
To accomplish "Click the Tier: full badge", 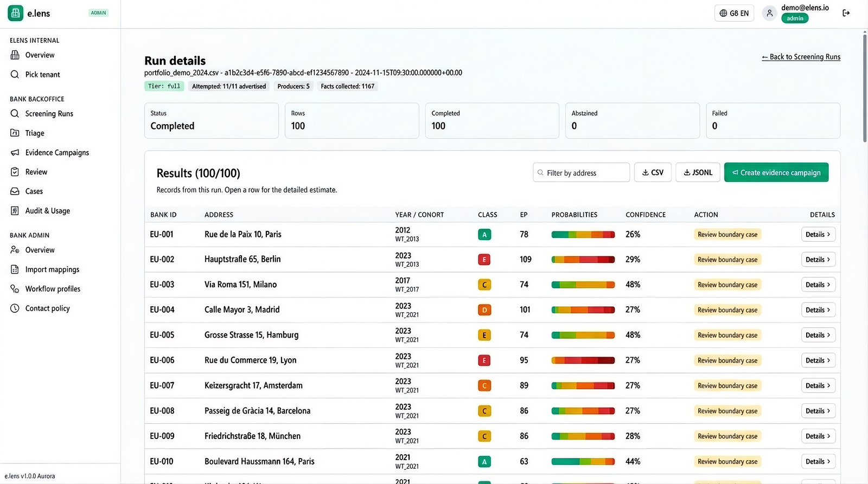I will coord(164,86).
